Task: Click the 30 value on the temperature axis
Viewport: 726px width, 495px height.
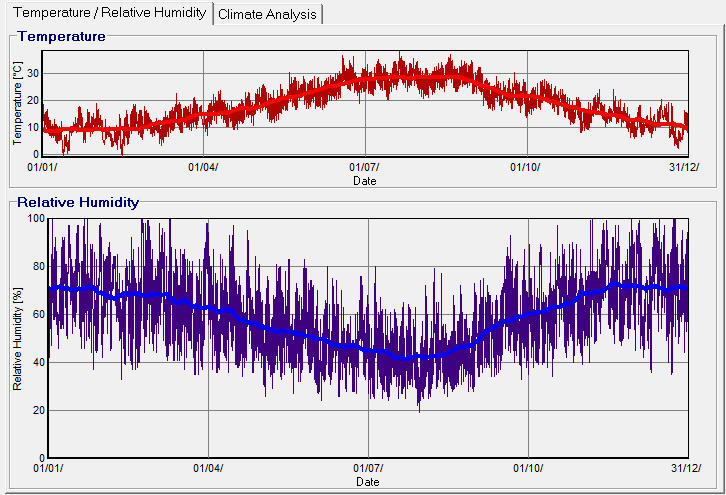Action: (33, 73)
